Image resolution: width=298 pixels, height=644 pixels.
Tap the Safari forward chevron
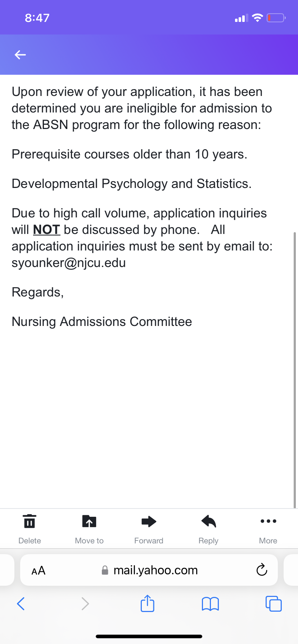(x=85, y=603)
